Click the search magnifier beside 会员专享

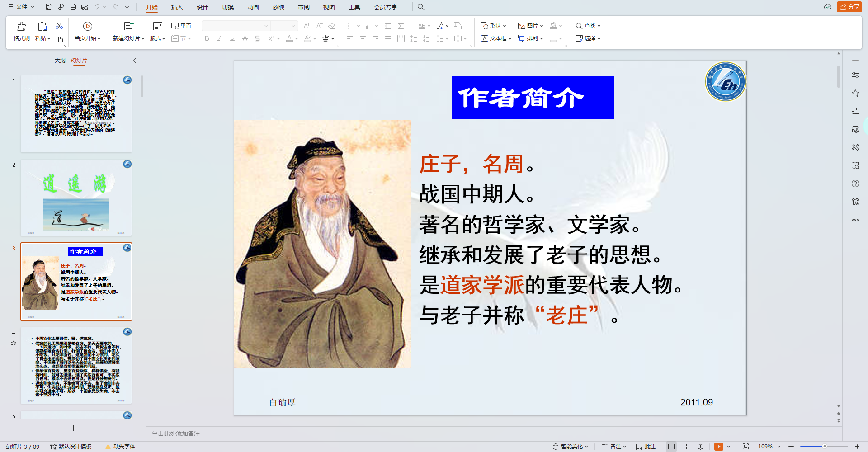(x=421, y=7)
